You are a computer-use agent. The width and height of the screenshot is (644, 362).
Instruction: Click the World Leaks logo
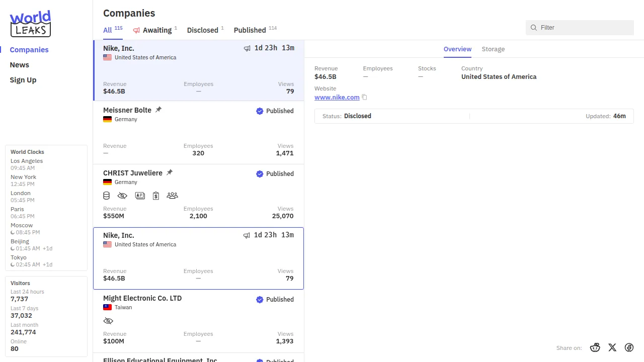pos(31,24)
